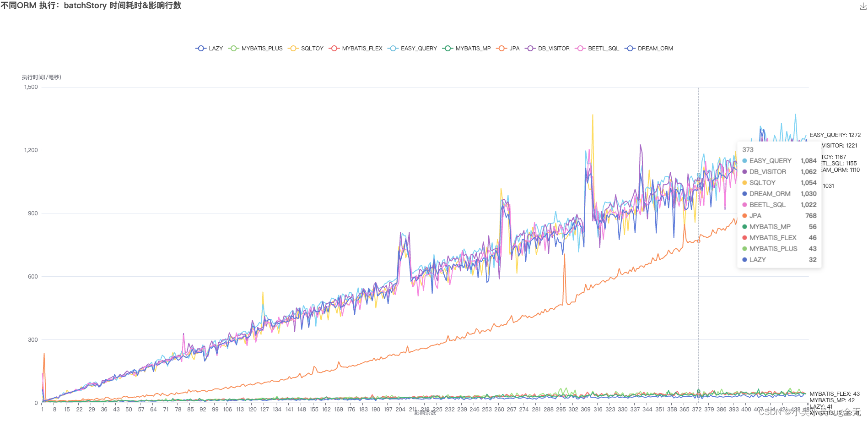
Task: Click tooltip row MYBATIS_FLEX 46
Action: (779, 238)
